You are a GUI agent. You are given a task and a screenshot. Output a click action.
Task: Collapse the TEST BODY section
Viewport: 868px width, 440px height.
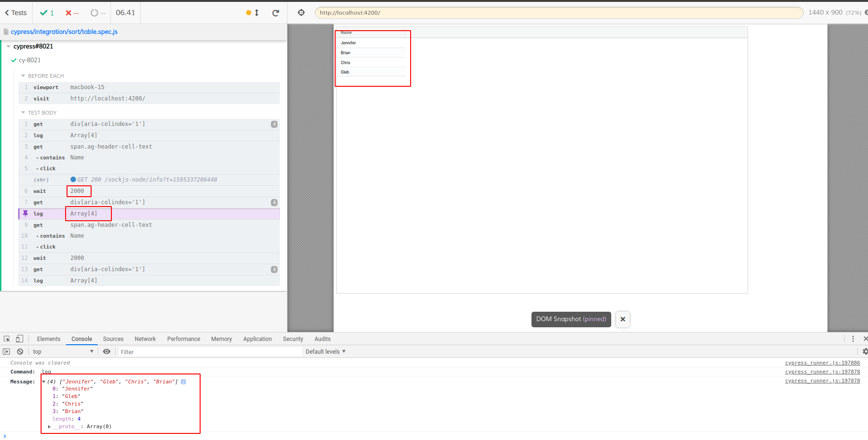click(23, 112)
